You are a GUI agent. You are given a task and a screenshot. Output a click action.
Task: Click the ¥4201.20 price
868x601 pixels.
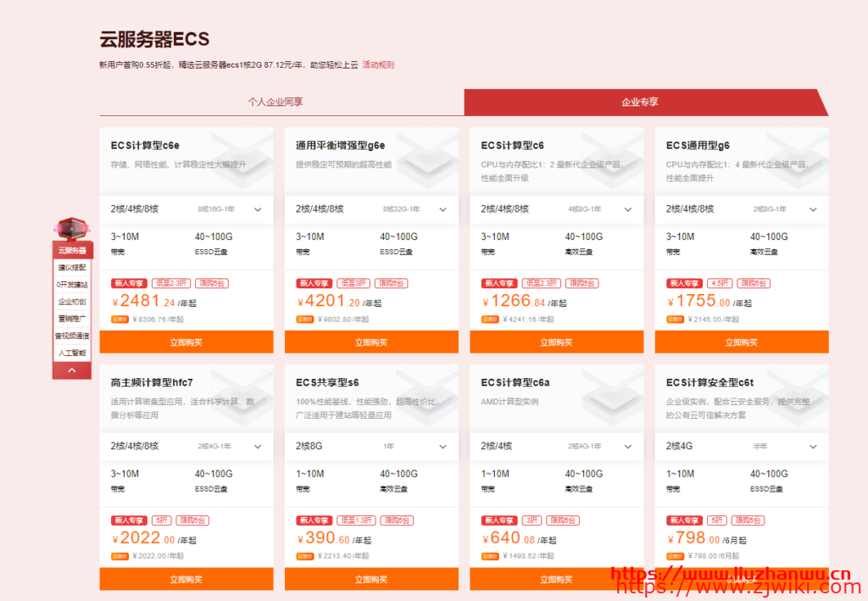point(328,301)
